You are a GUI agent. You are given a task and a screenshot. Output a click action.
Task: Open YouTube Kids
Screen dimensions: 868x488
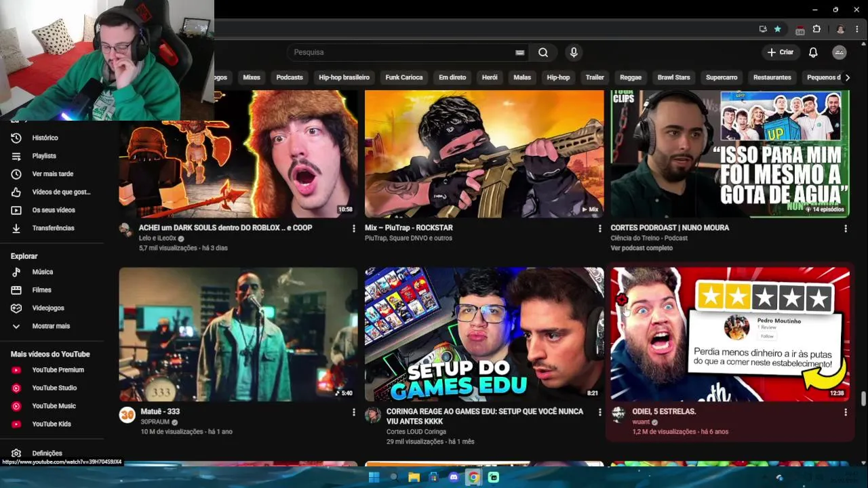(x=52, y=424)
